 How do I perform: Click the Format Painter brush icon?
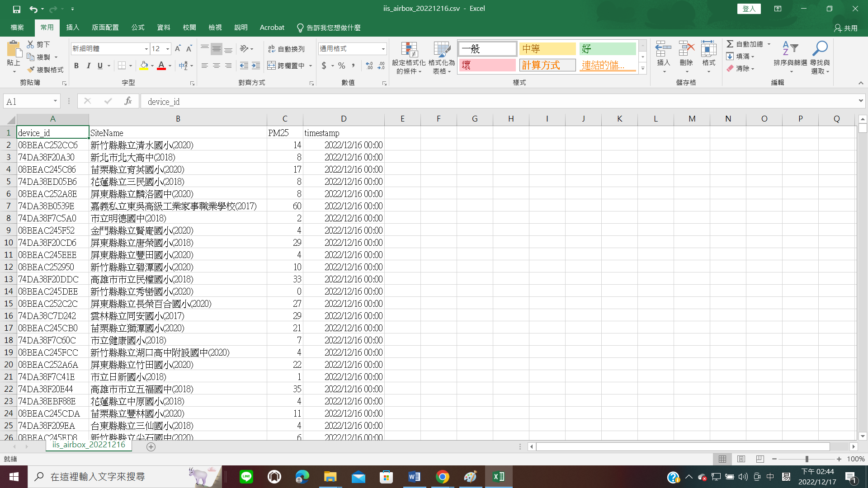tap(31, 70)
